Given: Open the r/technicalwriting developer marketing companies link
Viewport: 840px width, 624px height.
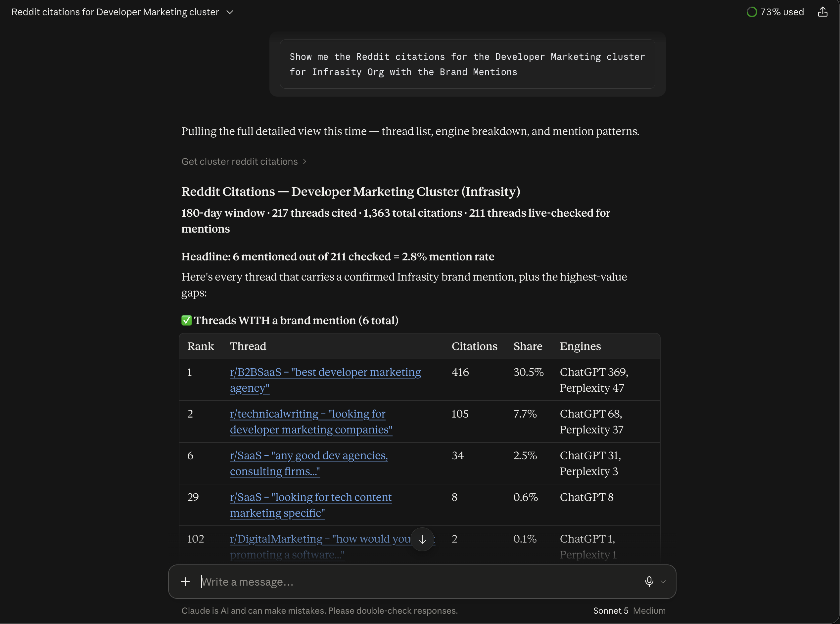Looking at the screenshot, I should tap(311, 422).
